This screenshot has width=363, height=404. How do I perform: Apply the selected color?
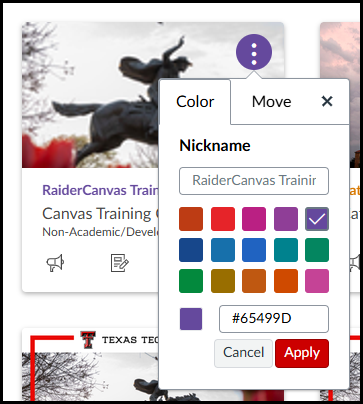302,353
